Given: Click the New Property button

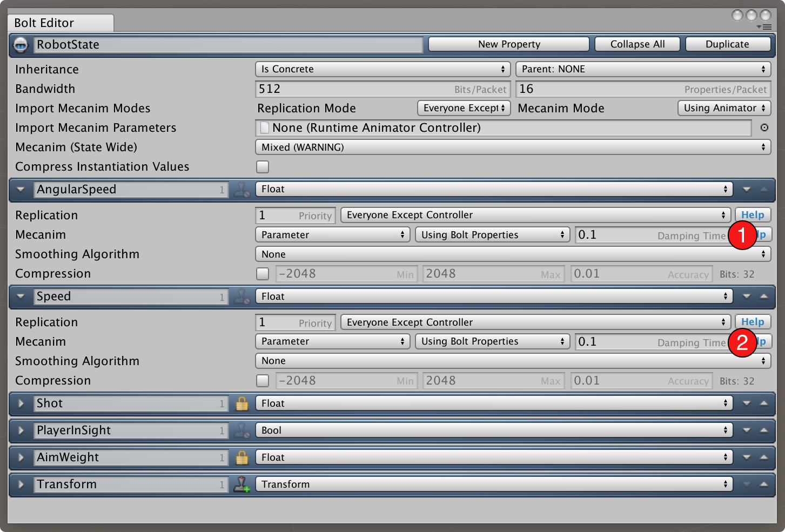Looking at the screenshot, I should [509, 44].
